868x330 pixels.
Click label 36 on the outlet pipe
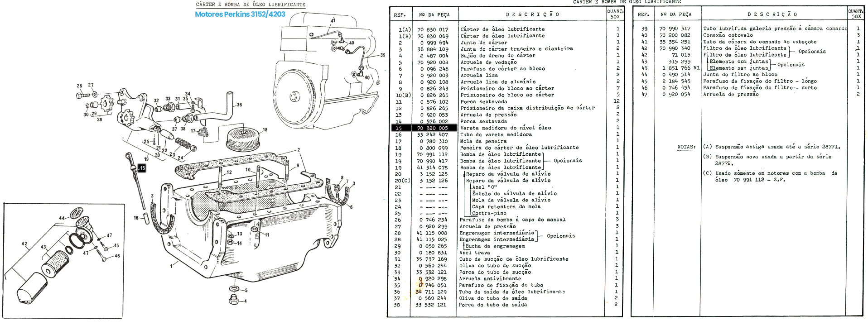[239, 105]
